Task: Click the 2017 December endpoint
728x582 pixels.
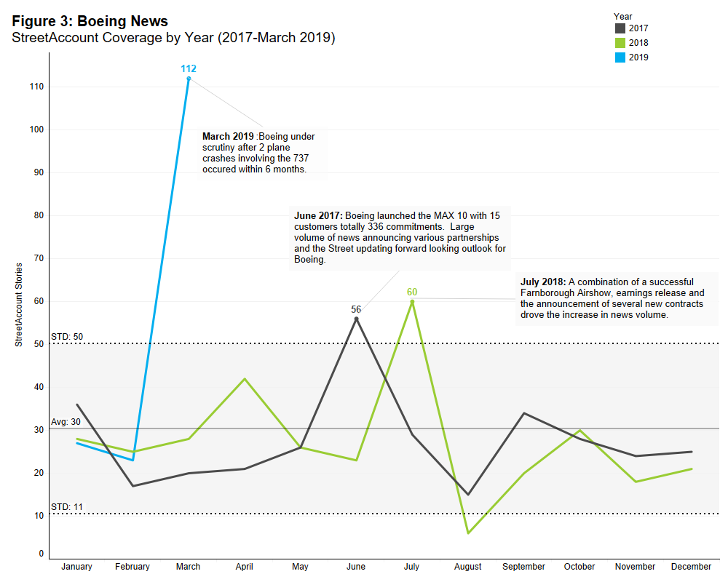Action: coord(692,452)
